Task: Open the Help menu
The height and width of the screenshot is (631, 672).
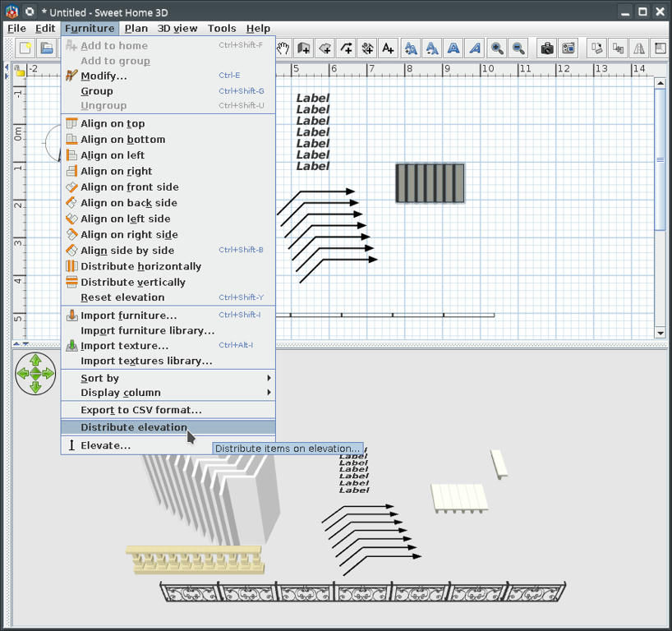Action: (258, 29)
